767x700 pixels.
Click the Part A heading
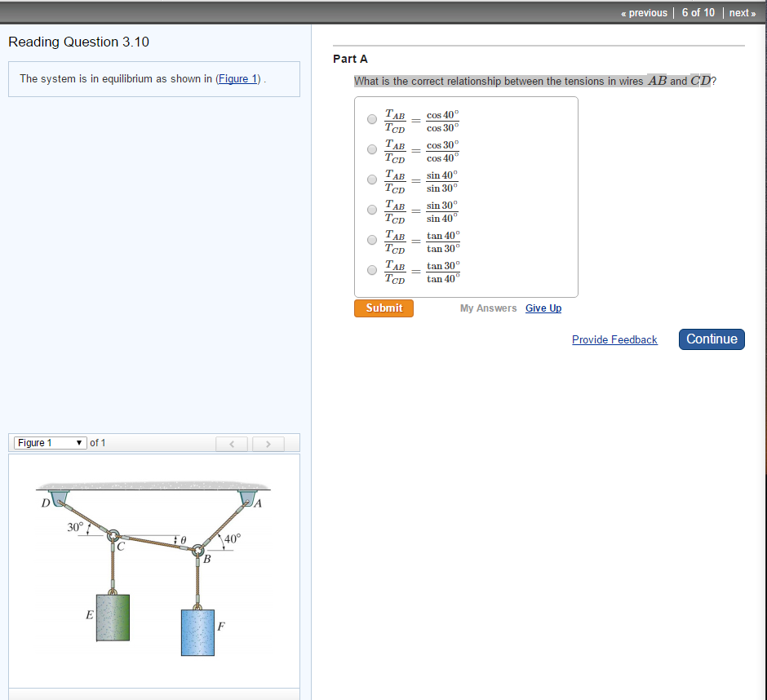[350, 60]
